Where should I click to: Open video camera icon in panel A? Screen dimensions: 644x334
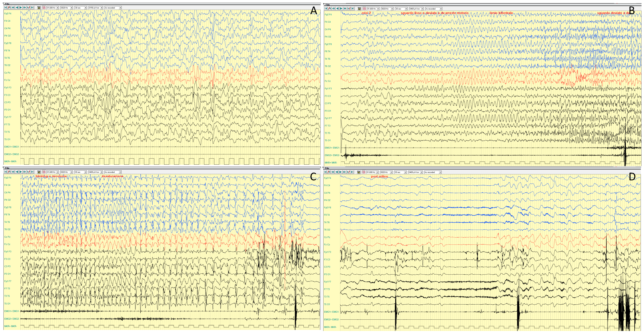tap(39, 8)
